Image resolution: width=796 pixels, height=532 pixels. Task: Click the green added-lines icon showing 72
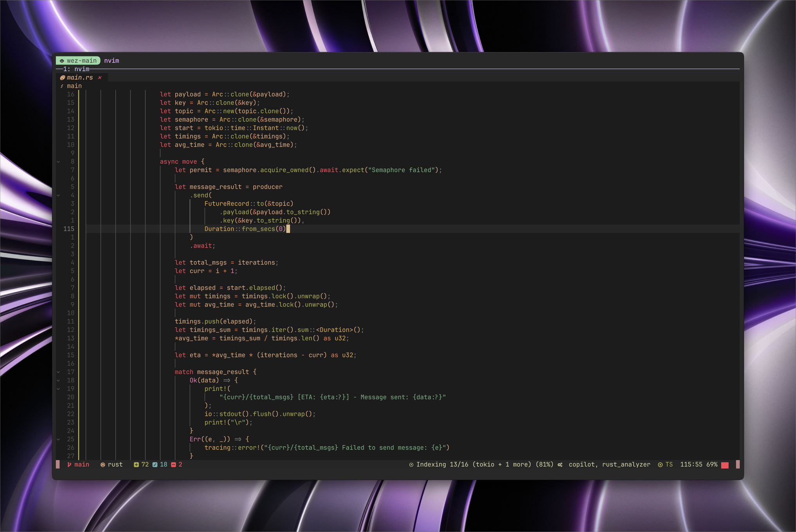[136, 465]
